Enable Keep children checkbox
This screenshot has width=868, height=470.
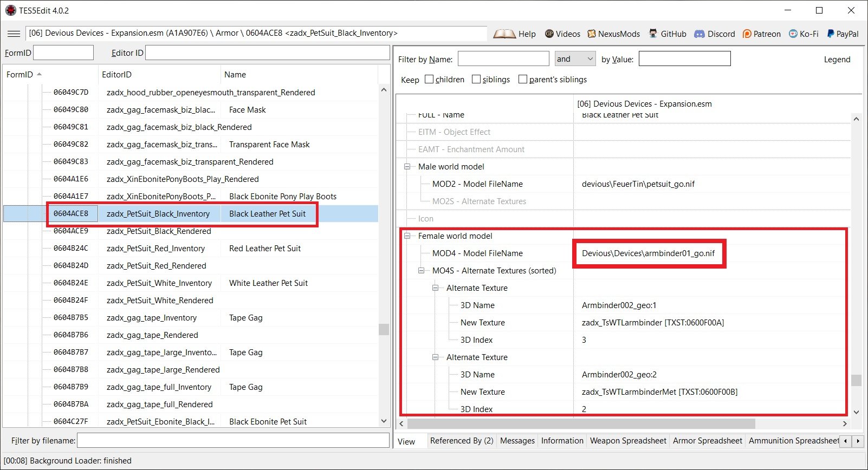[429, 79]
